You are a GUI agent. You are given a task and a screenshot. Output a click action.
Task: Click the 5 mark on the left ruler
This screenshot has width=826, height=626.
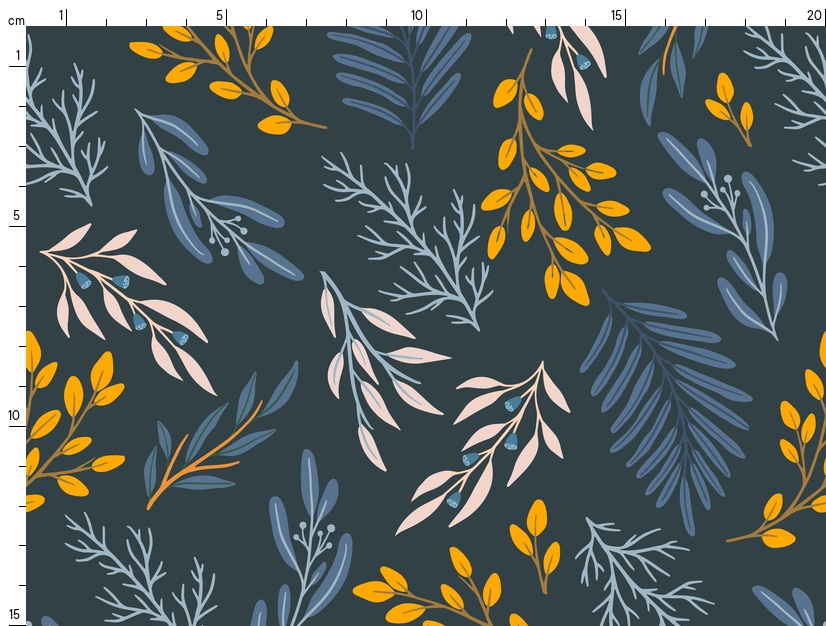coord(15,216)
